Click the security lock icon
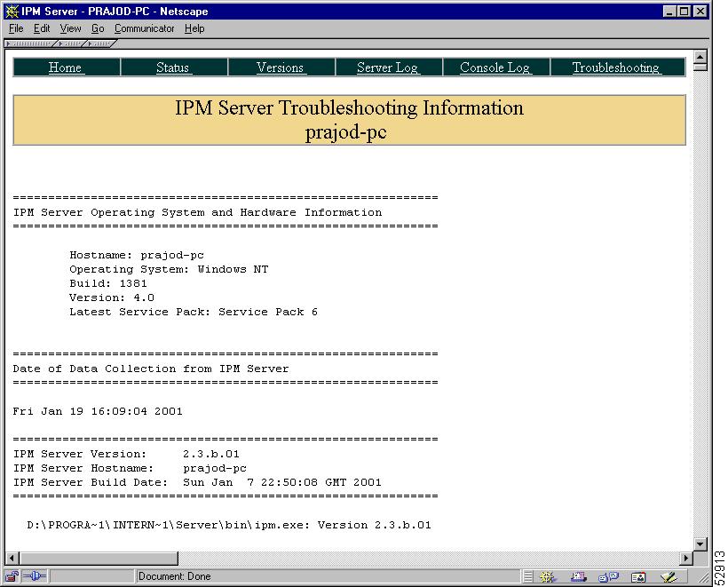 pyautogui.click(x=9, y=576)
